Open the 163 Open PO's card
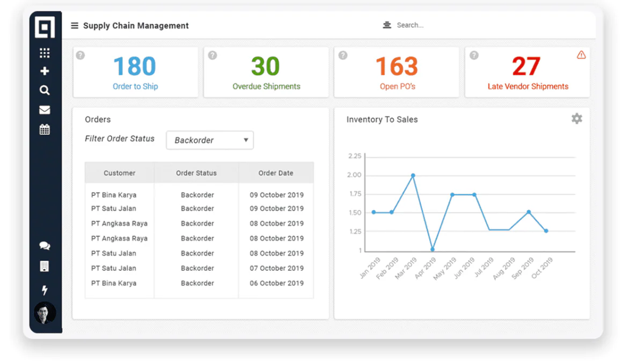This screenshot has width=644, height=362. coord(397,72)
